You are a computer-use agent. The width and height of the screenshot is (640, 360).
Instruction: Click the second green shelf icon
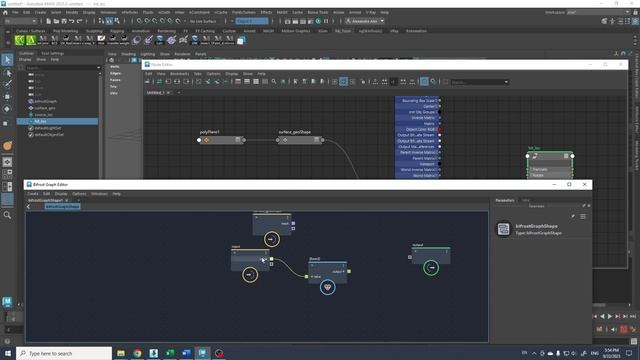31,40
